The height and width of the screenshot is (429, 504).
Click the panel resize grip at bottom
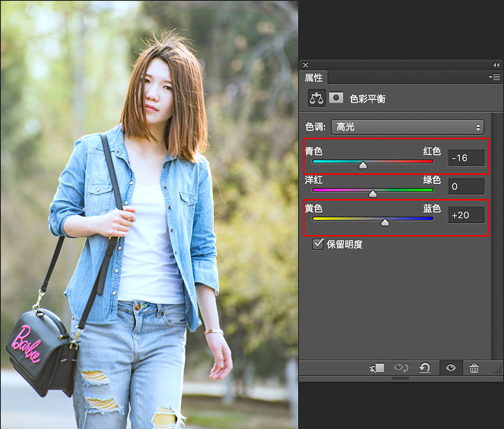(x=401, y=379)
